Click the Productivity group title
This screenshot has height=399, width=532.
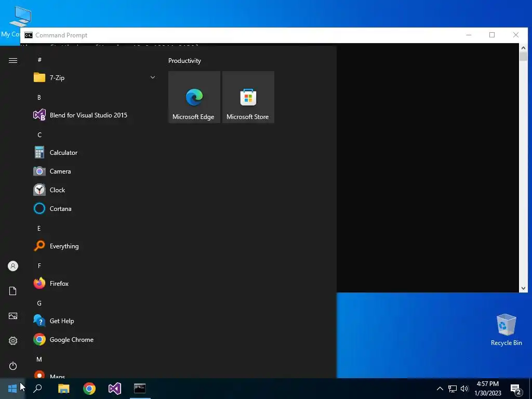tap(184, 61)
